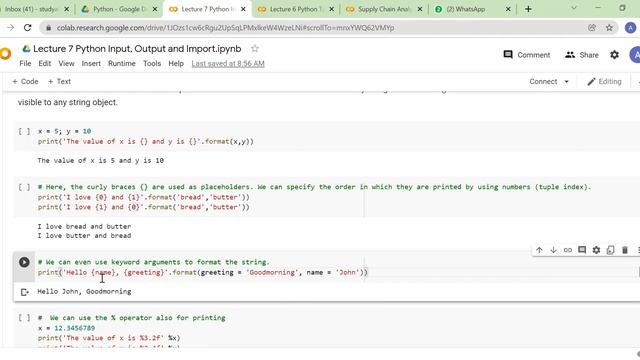Click code line x = 12.3456789
This screenshot has width=640, height=360.
tap(66, 328)
